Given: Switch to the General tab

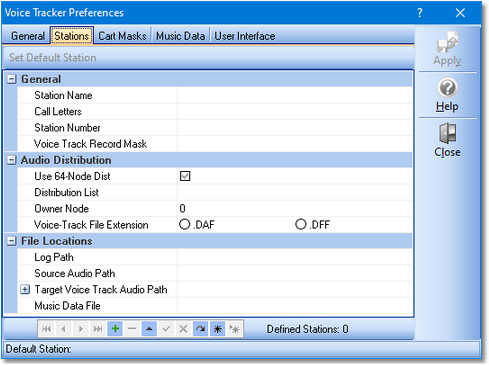Looking at the screenshot, I should [x=28, y=36].
